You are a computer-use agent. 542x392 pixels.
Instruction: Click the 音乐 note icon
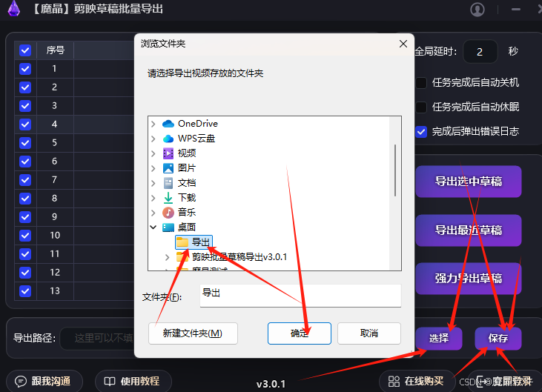[168, 213]
